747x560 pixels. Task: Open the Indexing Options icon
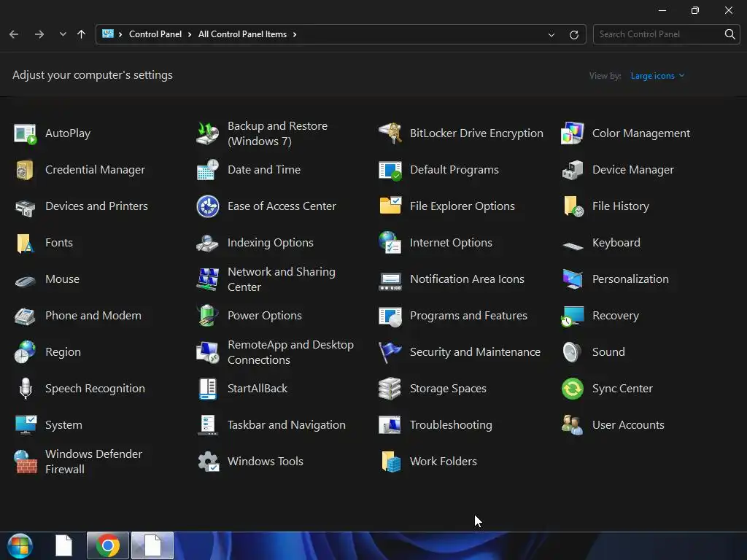click(208, 243)
